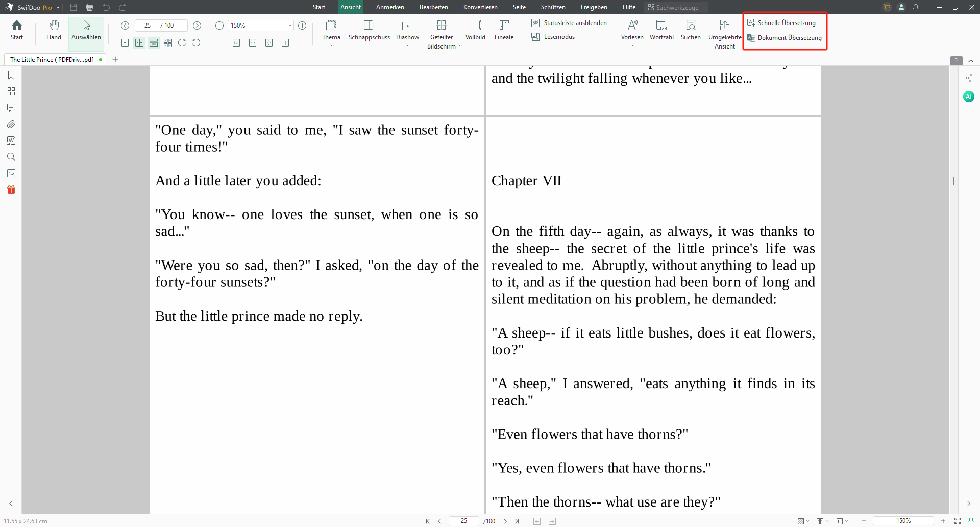Show the page thumbnails grid view
This screenshot has height=527, width=980.
tap(168, 43)
